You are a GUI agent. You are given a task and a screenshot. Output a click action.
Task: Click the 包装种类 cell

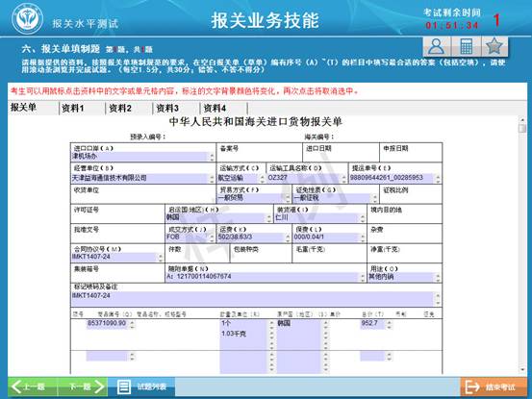click(261, 254)
